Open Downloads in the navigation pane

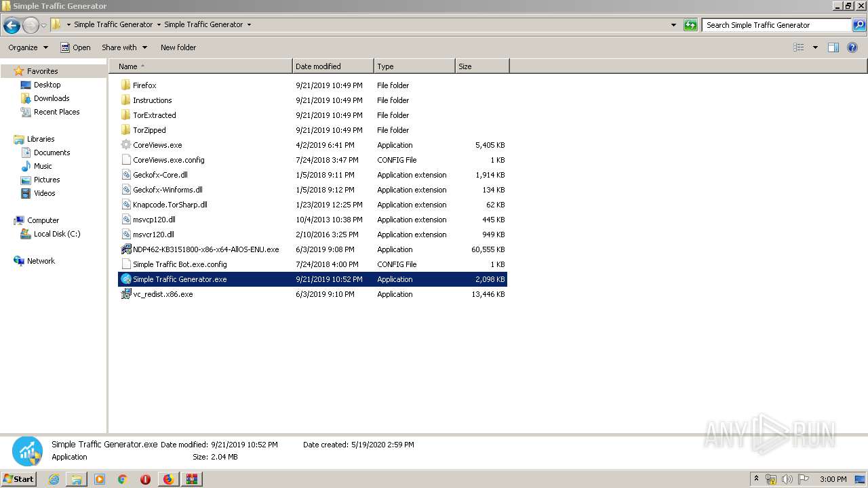52,98
